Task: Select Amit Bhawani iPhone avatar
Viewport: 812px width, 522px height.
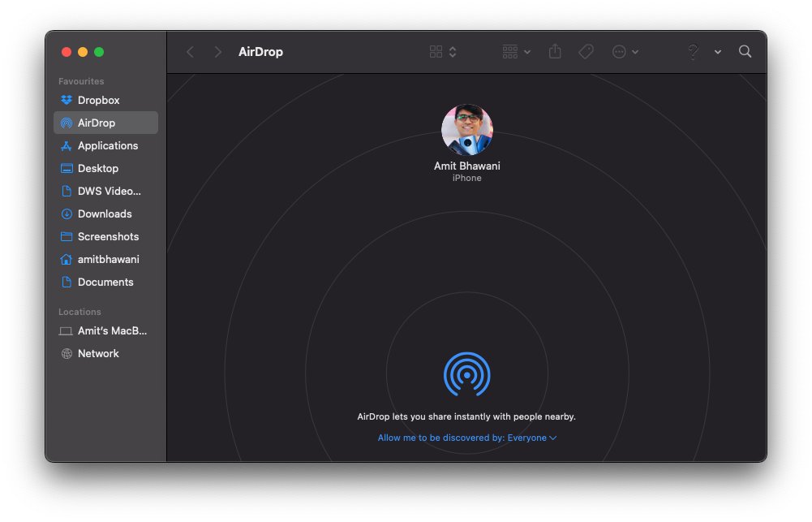Action: [466, 130]
